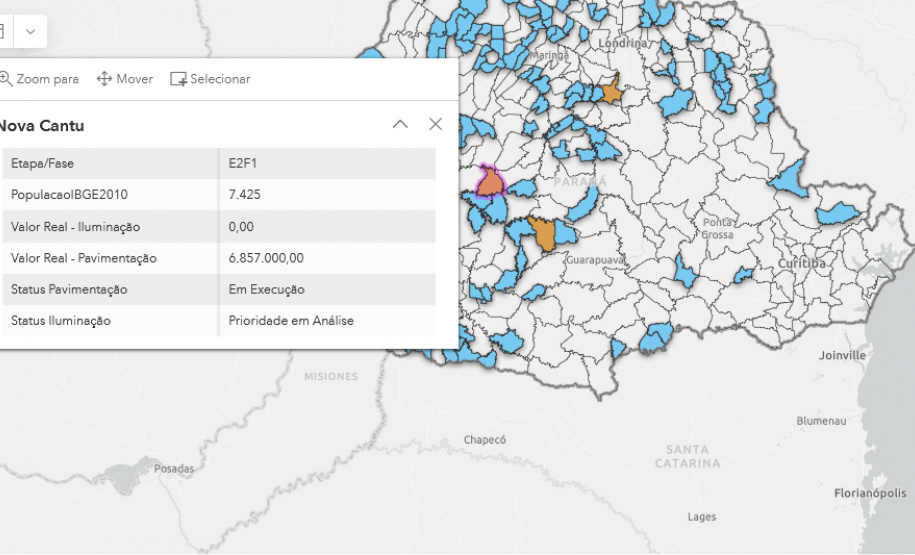This screenshot has height=555, width=915.
Task: Click the 6.857.000,00 pavement value cell
Action: [x=266, y=258]
